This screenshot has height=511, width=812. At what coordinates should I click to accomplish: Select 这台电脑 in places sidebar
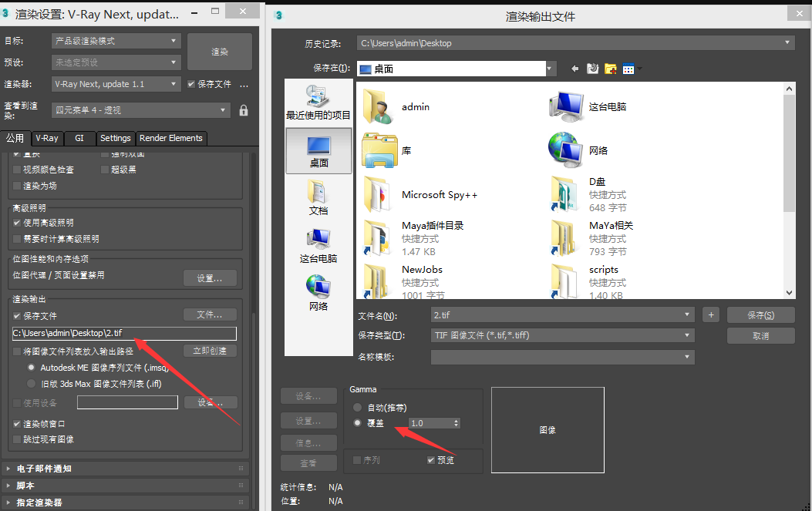pyautogui.click(x=318, y=246)
